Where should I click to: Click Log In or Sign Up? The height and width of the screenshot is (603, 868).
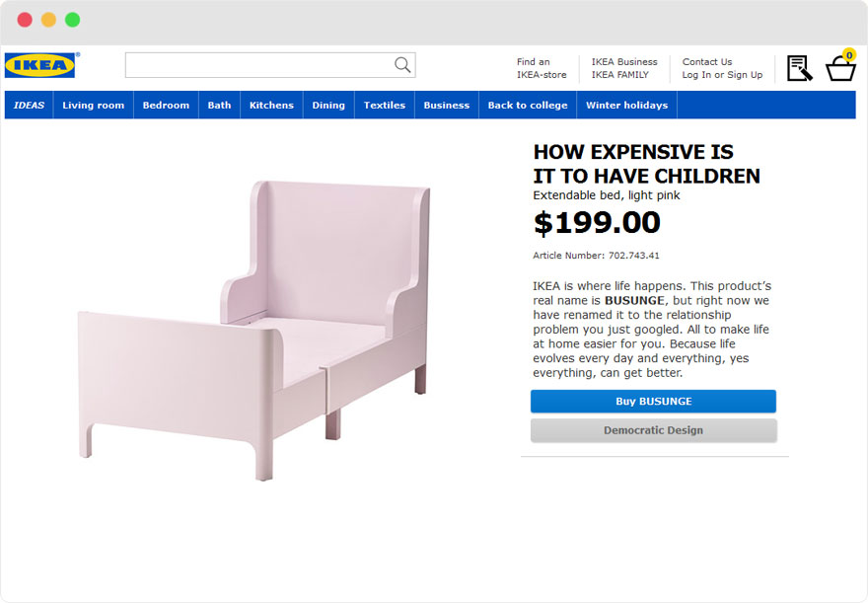723,74
